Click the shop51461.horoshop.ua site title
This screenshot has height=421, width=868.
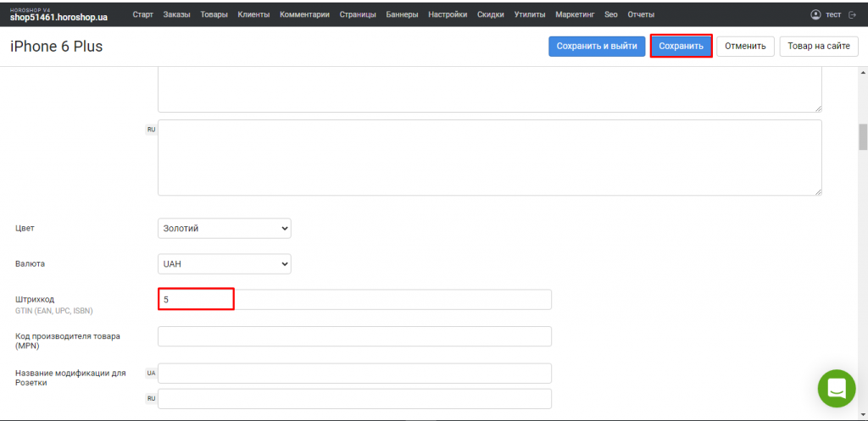tap(58, 18)
